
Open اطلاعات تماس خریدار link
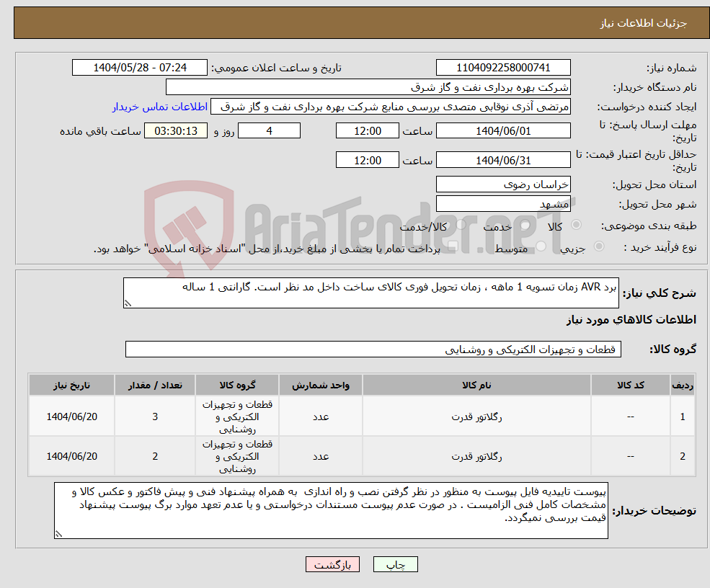click(x=160, y=106)
